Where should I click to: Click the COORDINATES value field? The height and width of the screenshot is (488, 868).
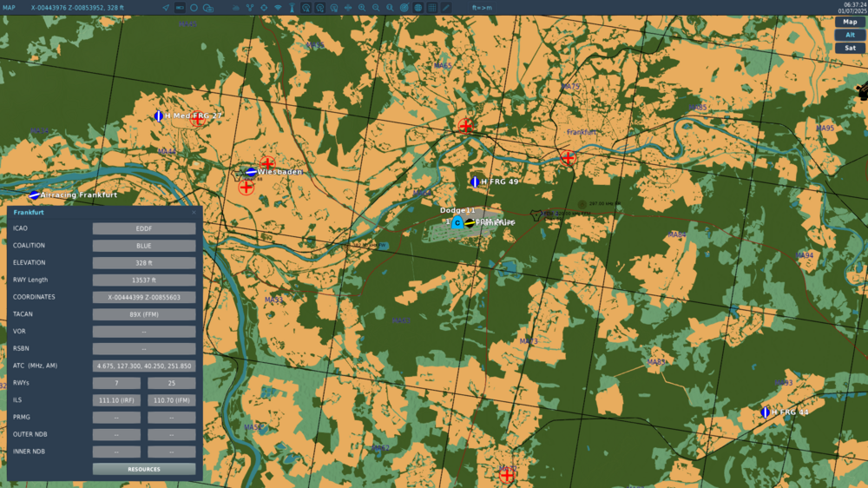pyautogui.click(x=144, y=297)
